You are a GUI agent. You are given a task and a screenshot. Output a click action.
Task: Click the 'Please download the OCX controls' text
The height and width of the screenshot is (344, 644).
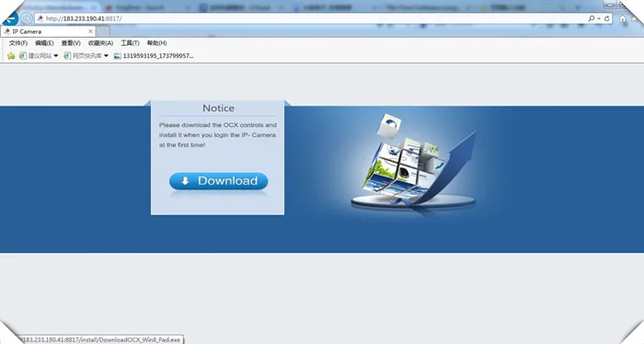tap(218, 134)
